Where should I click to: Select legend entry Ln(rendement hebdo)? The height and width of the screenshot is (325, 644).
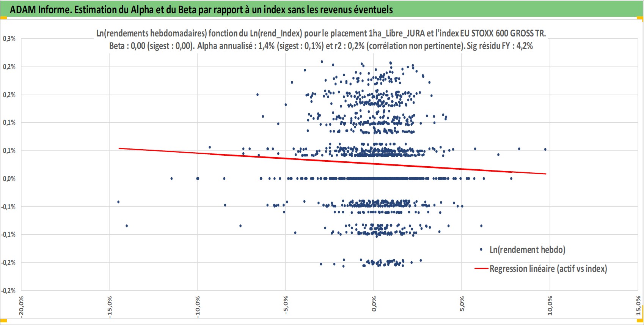click(x=527, y=249)
